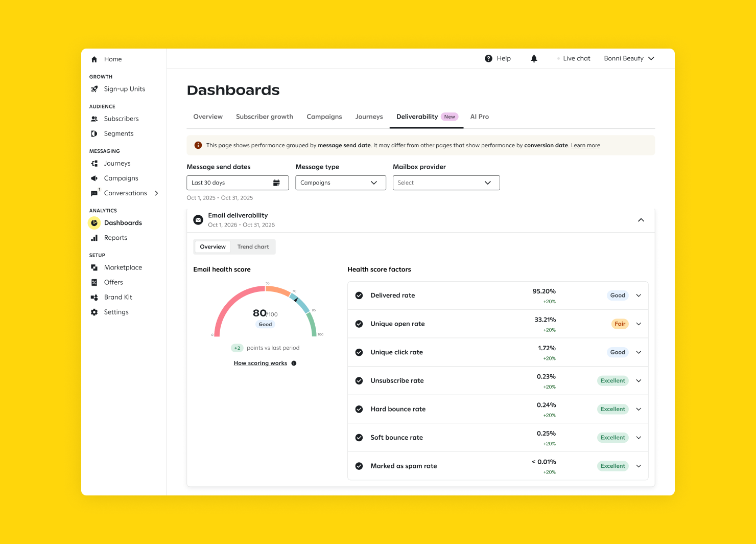Open the top Overview dashboard tab
This screenshot has height=544, width=756.
[x=208, y=117]
